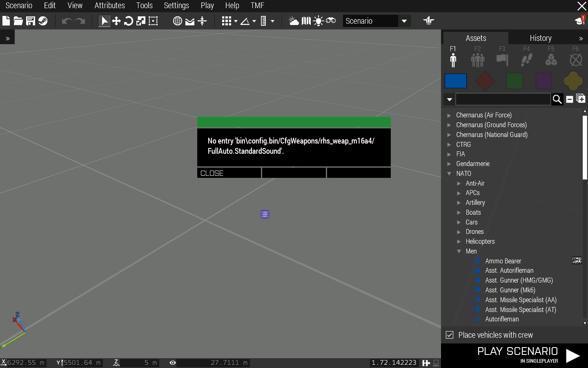Screen dimensions: 588x368
Task: Select the Rotation widget tool
Action: click(x=129, y=21)
